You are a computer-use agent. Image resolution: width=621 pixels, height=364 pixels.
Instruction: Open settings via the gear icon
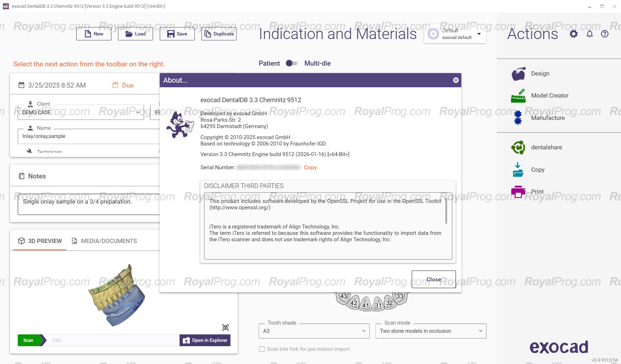tap(573, 34)
